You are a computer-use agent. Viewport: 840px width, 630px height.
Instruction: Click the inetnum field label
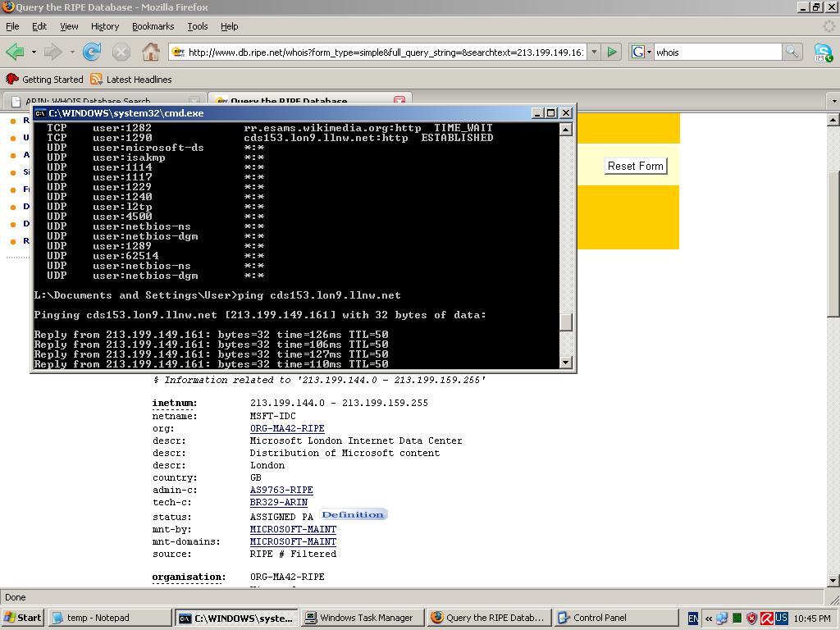[x=174, y=403]
